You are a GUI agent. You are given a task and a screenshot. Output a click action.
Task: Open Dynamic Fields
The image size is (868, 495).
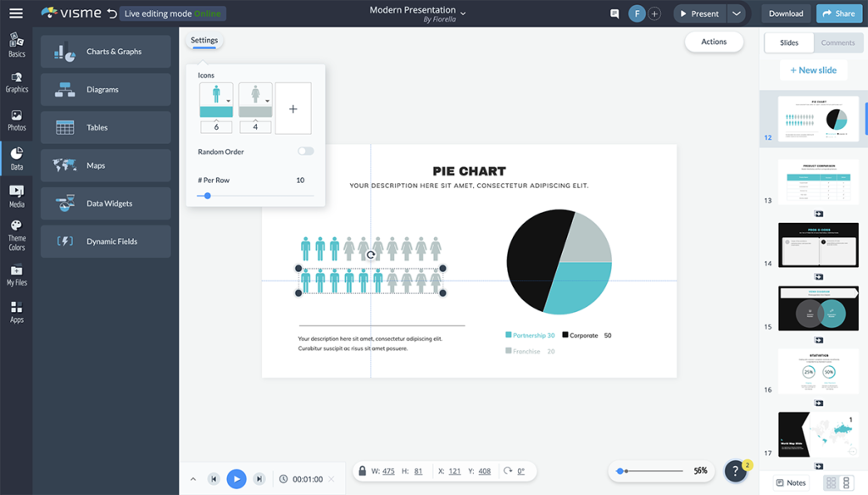pyautogui.click(x=105, y=242)
